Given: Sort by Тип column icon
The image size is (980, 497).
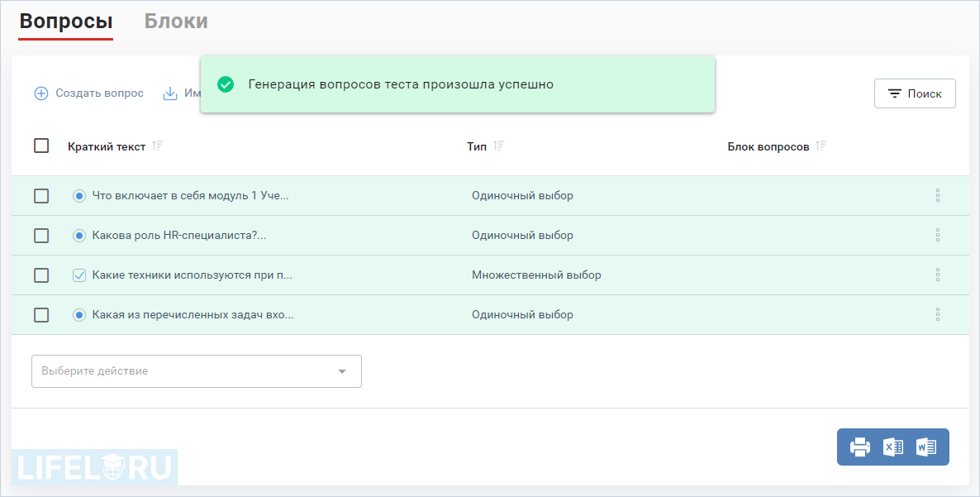Looking at the screenshot, I should point(498,146).
